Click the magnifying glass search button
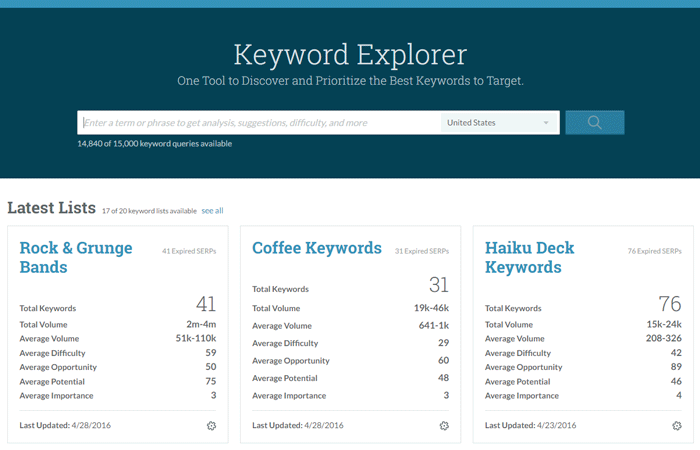 tap(594, 122)
